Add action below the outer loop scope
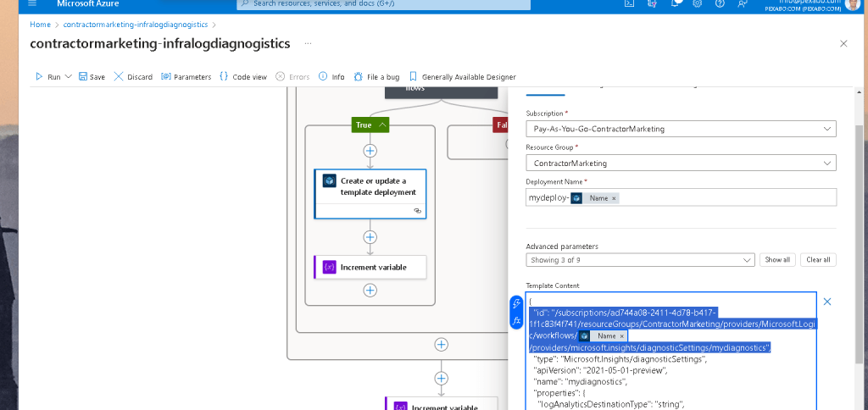This screenshot has width=868, height=410. pos(441,379)
